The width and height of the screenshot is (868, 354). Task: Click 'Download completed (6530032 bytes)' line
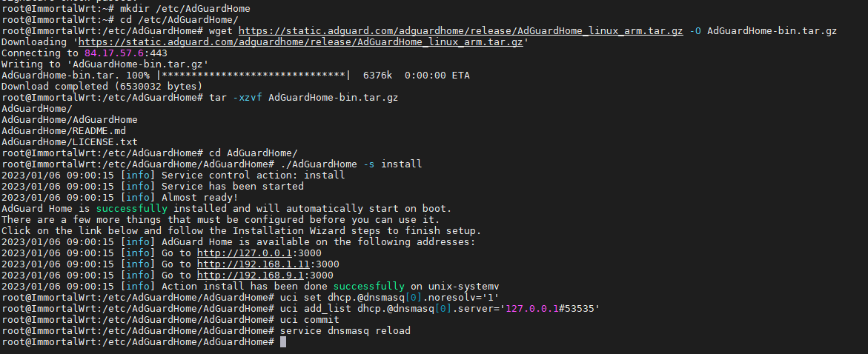click(102, 87)
